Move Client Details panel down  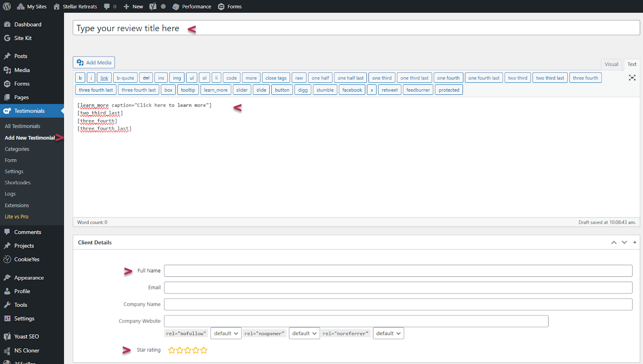624,242
